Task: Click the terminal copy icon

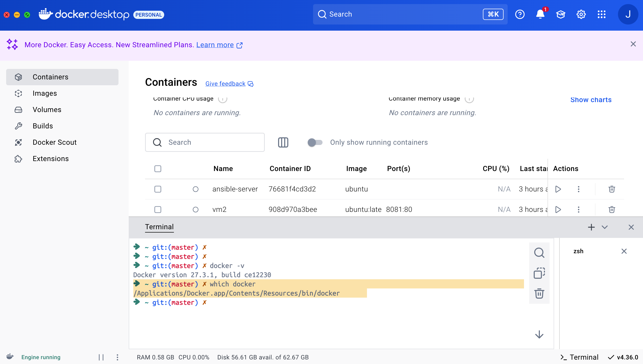Action: pos(539,273)
